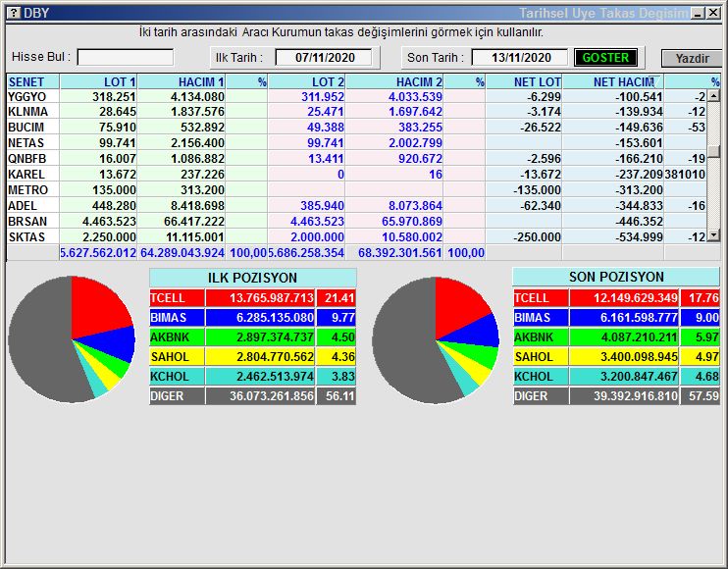Click TCELL in SON POZISYON legend
728x569 pixels.
[x=541, y=298]
